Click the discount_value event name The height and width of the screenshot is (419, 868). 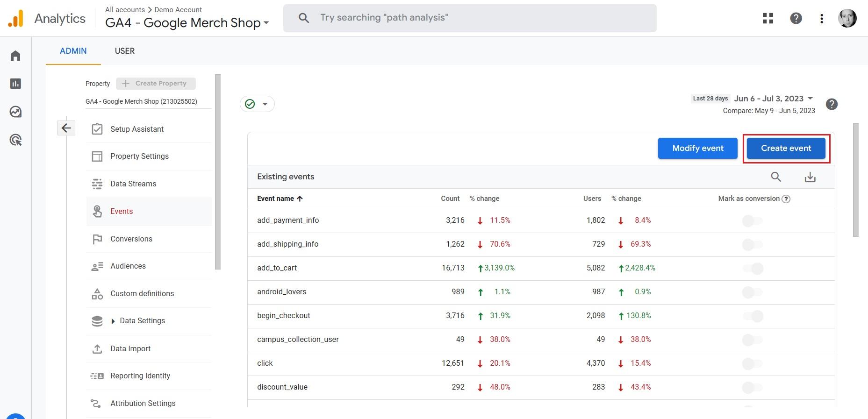point(282,387)
